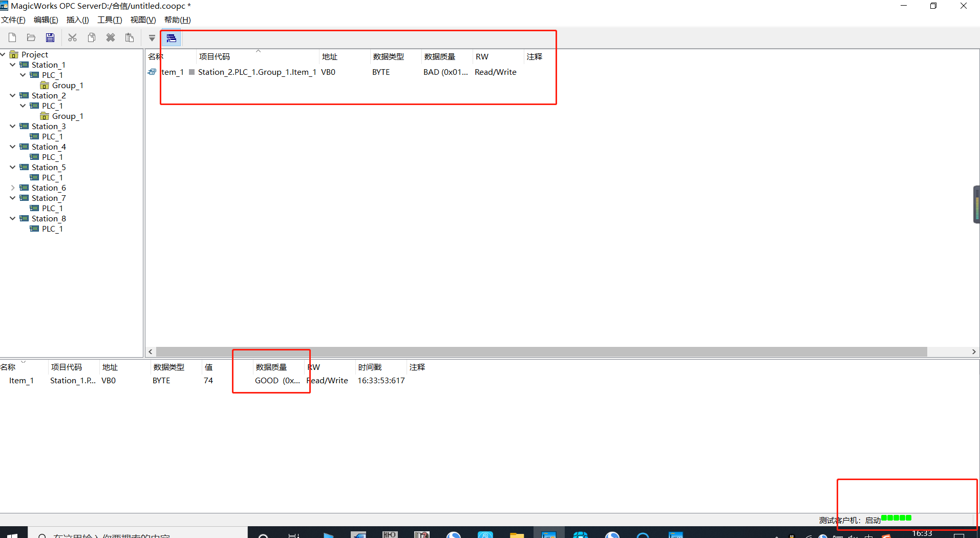The width and height of the screenshot is (980, 538).
Task: Toggle the highlighted test client monitor icon
Action: click(172, 38)
